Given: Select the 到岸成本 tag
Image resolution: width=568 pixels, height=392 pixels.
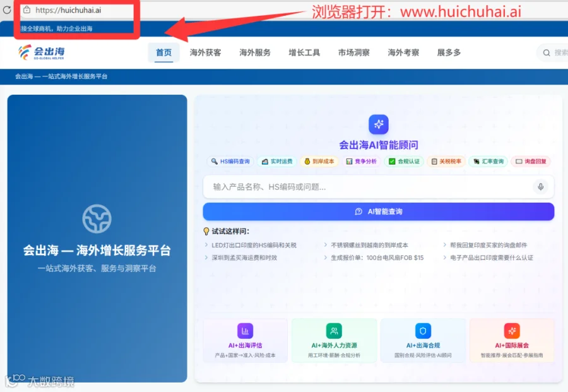Looking at the screenshot, I should point(319,161).
